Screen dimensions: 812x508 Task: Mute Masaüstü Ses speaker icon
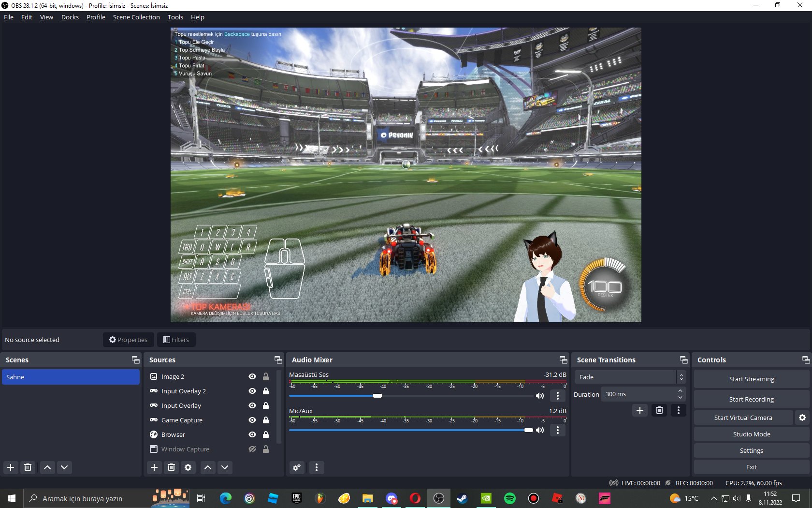[x=540, y=396]
